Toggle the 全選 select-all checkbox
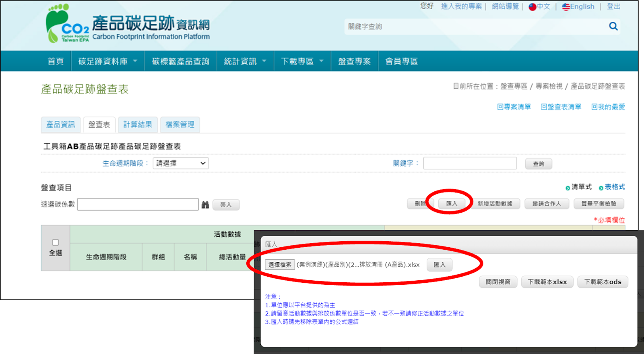This screenshot has height=354, width=644. pos(56,242)
